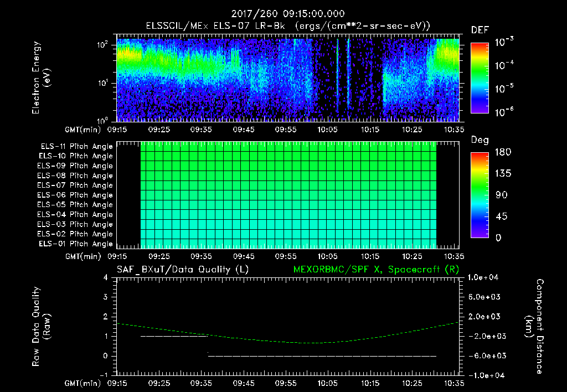Click the green dashed spacecraft distance curve
Screen dimensions: 567x392
pyautogui.click(x=288, y=341)
